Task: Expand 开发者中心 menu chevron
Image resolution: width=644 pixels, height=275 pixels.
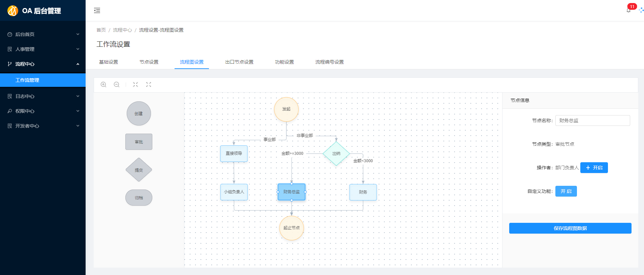Action: (x=78, y=126)
